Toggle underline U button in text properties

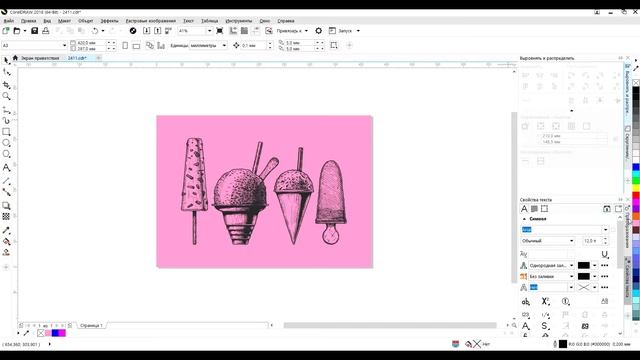[605, 254]
